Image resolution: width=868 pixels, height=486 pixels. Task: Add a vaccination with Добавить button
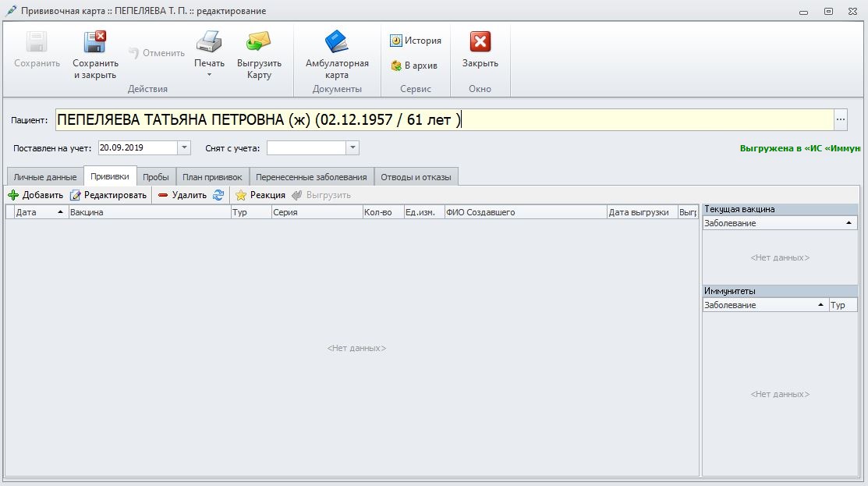(x=35, y=195)
